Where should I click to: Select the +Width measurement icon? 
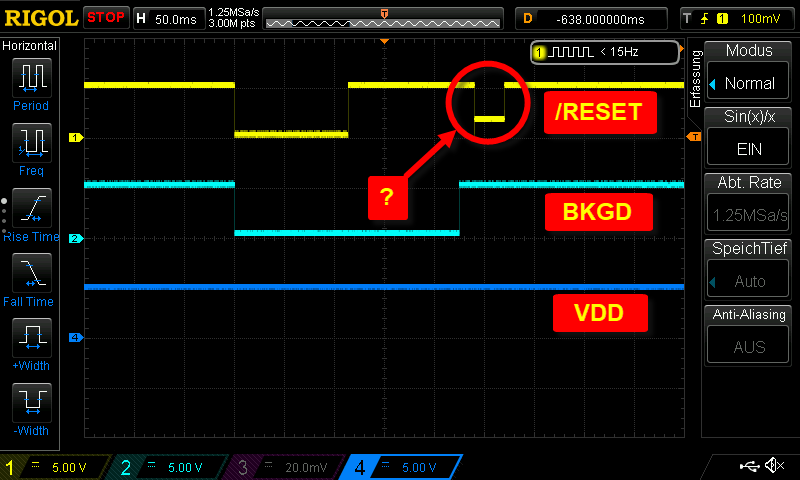pyautogui.click(x=32, y=337)
